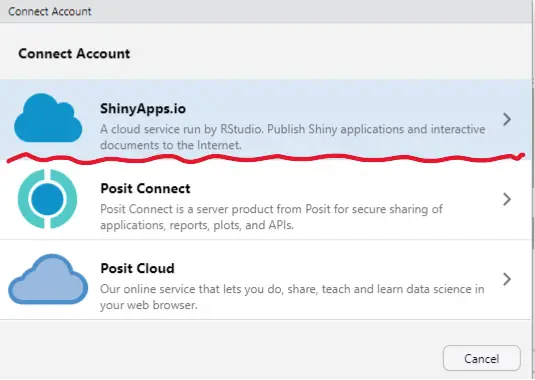
Task: Click the Posit Cloud light-blue cloud icon
Action: click(48, 279)
